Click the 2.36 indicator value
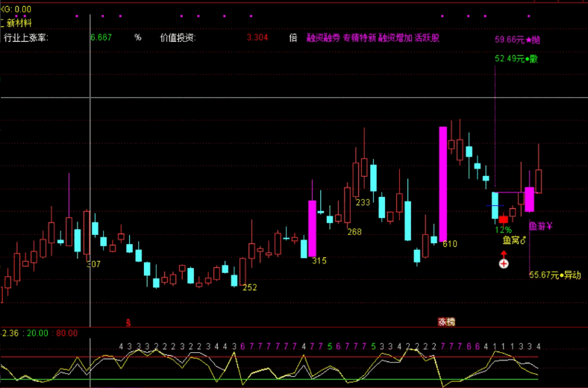Image resolution: width=588 pixels, height=388 pixels. tap(10, 334)
